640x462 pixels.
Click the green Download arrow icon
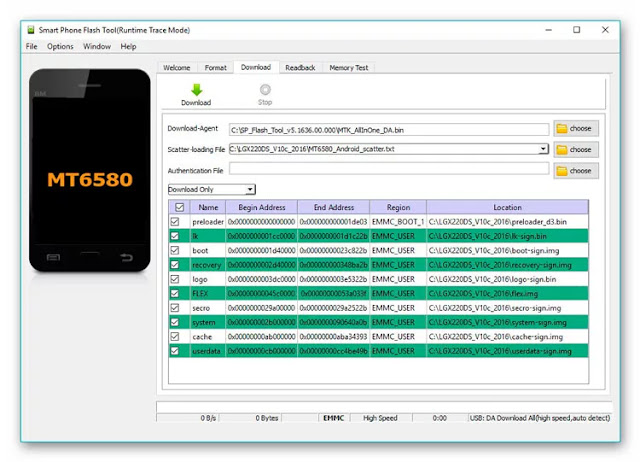[x=197, y=90]
